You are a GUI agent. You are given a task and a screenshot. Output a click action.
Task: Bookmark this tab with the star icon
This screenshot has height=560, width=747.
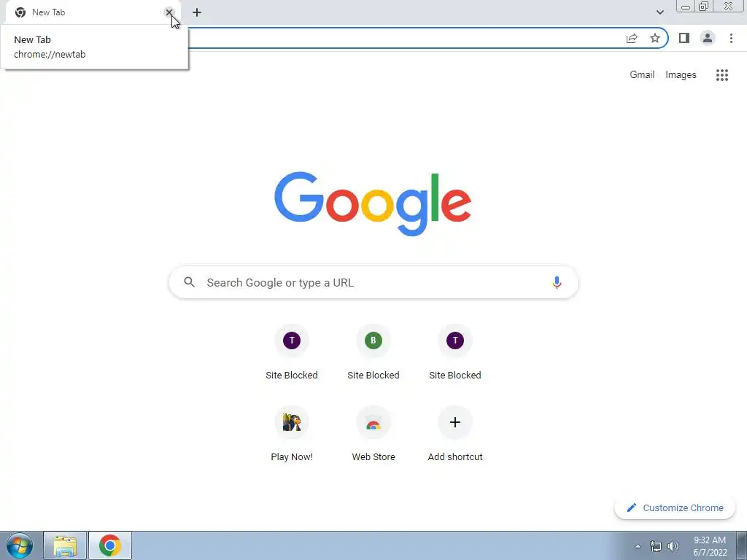point(655,38)
